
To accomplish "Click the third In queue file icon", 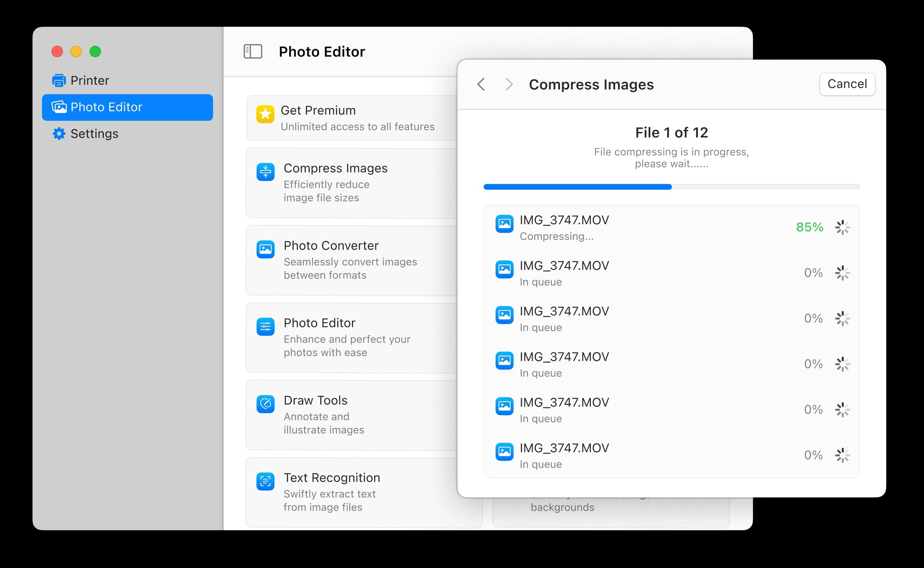I will pyautogui.click(x=504, y=361).
